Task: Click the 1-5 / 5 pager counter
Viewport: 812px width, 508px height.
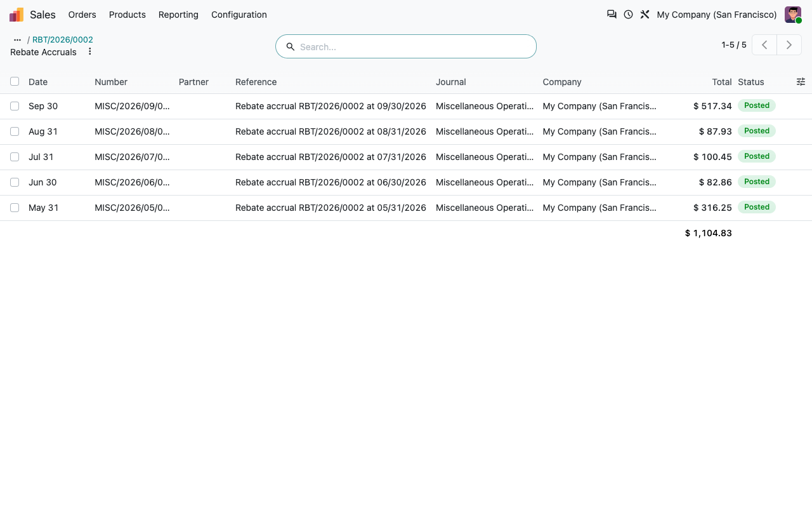Action: click(734, 45)
